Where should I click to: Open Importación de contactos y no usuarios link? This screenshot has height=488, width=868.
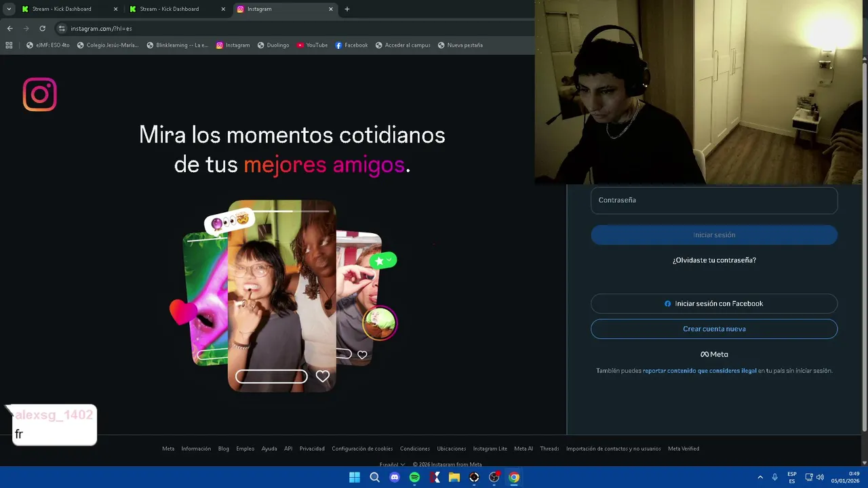tap(614, 449)
